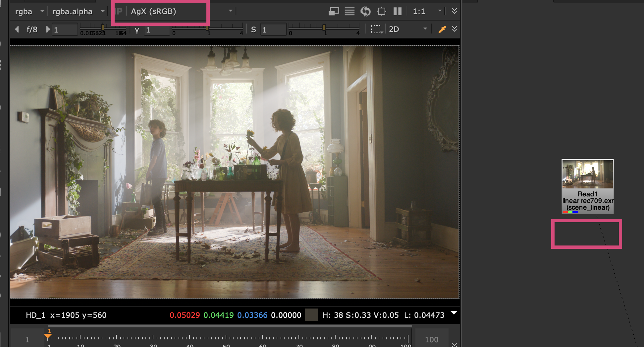Image resolution: width=644 pixels, height=347 pixels.
Task: Increase gain with right arrow beside f/8
Action: point(48,29)
